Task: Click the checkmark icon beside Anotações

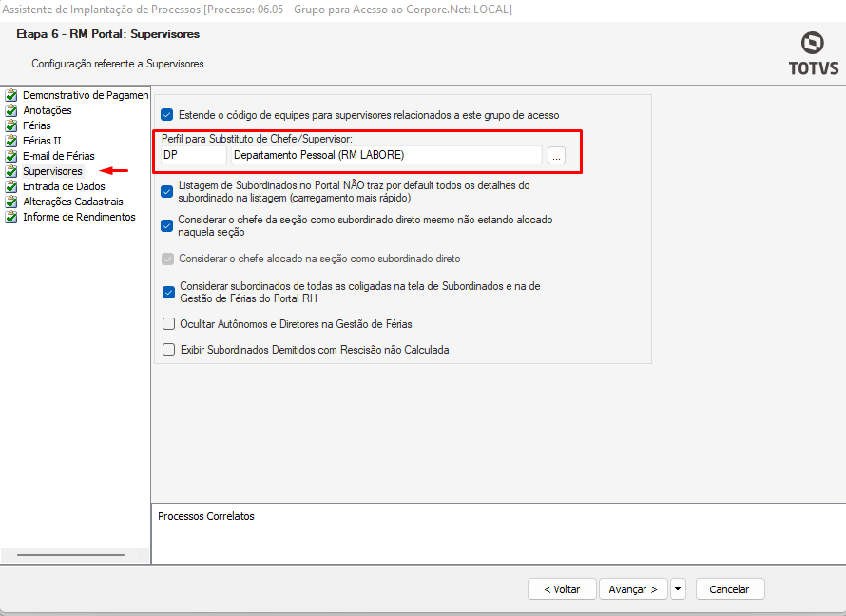Action: (11, 110)
